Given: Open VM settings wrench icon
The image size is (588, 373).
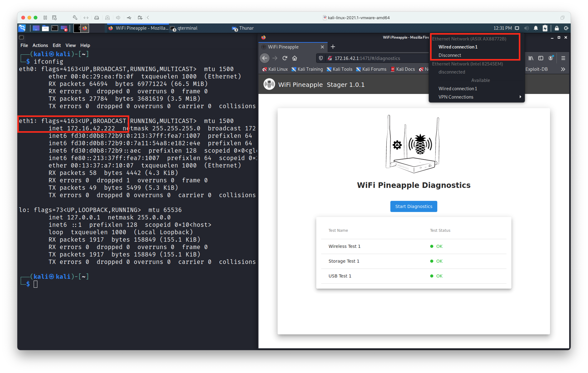Looking at the screenshot, I should [75, 18].
